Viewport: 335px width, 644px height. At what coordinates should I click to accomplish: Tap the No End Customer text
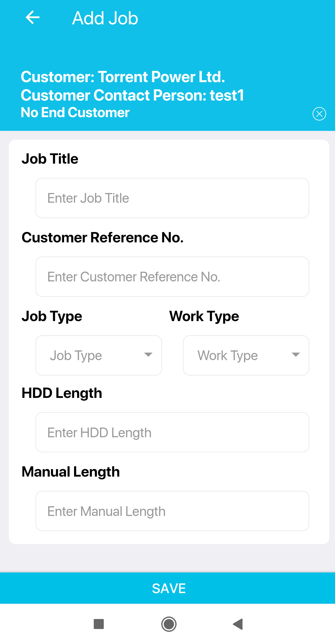75,112
